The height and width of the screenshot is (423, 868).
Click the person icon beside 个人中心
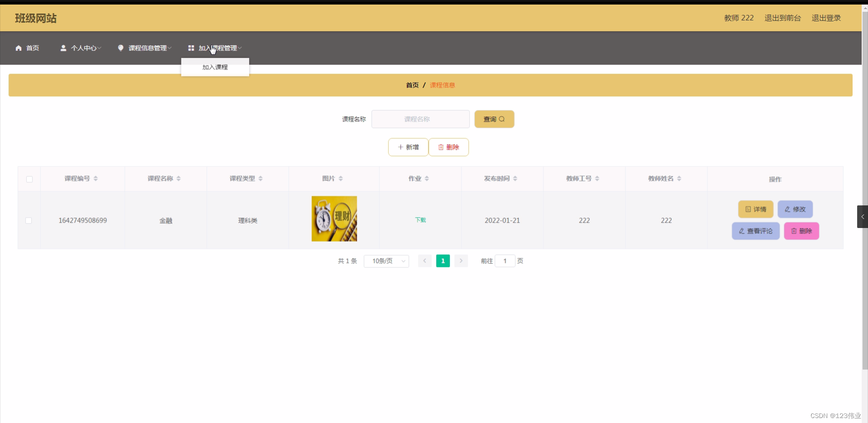(63, 48)
